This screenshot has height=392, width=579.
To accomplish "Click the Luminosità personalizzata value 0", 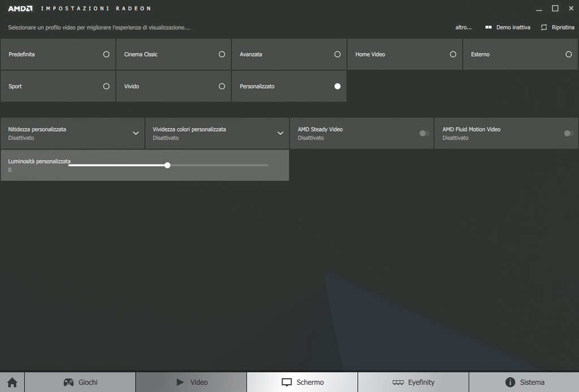I will point(10,170).
